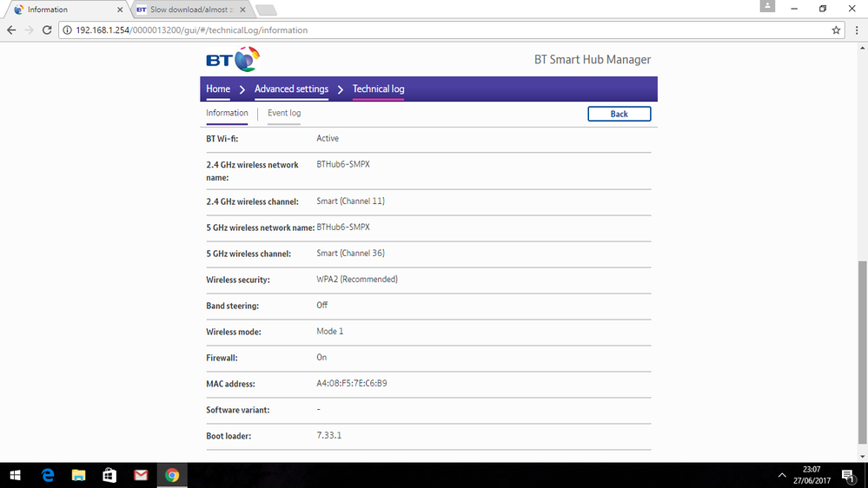Select the Information browser tab

[x=65, y=10]
